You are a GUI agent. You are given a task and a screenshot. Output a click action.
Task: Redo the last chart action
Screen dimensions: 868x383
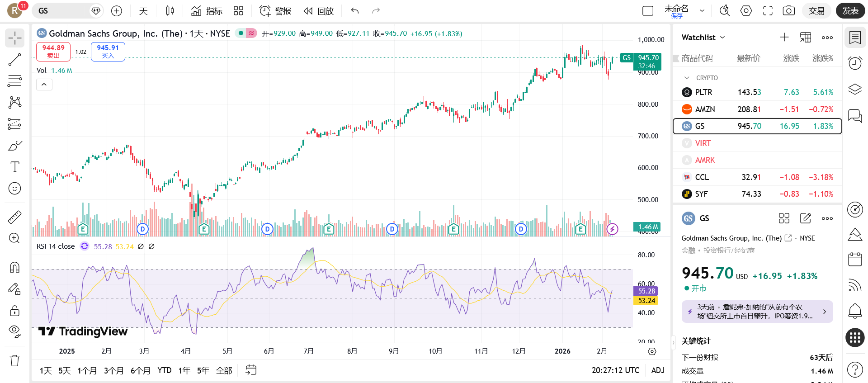[376, 11]
